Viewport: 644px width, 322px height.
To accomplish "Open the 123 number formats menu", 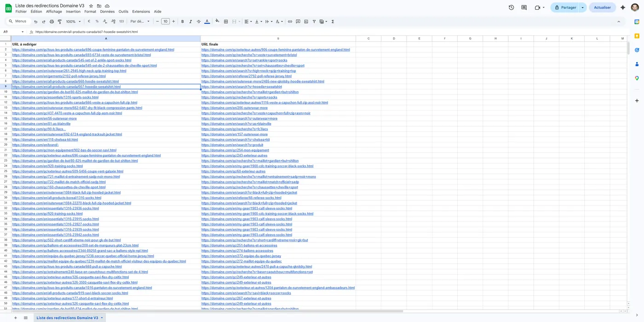I will click(121, 22).
